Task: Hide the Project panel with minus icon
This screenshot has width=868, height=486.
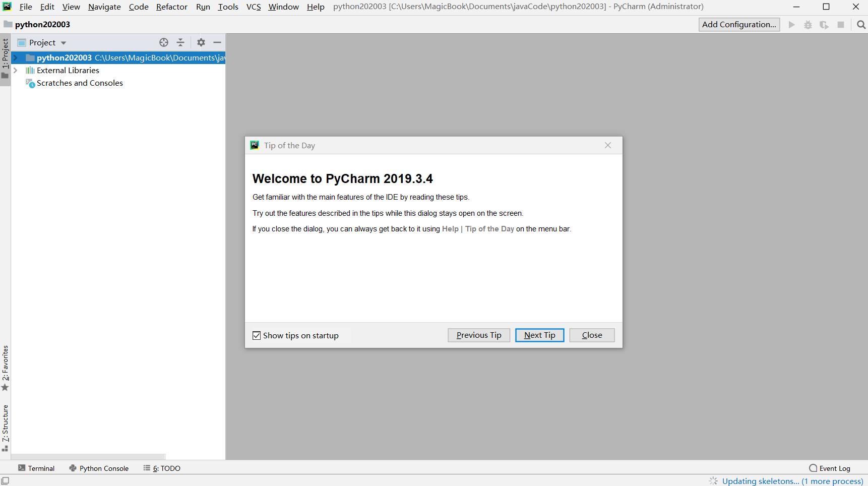Action: [x=217, y=42]
